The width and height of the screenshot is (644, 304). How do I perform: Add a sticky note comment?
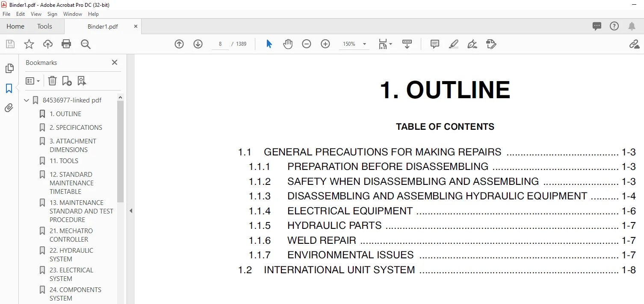point(435,44)
